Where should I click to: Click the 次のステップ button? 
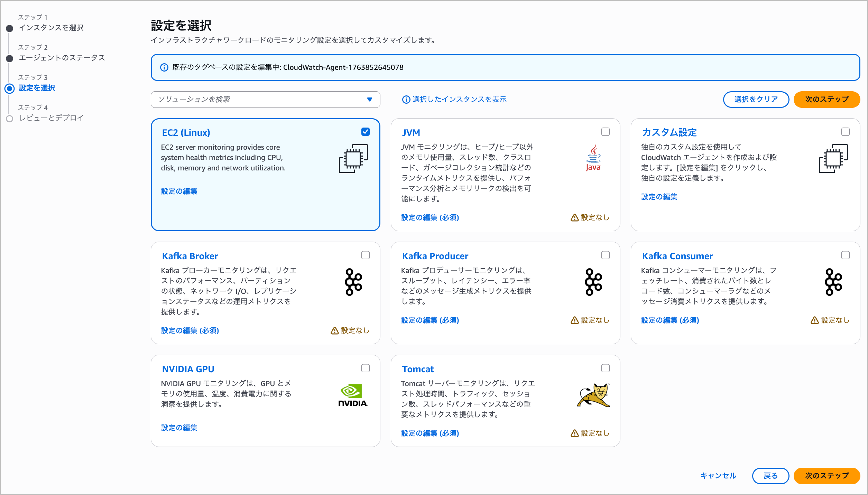tap(826, 100)
